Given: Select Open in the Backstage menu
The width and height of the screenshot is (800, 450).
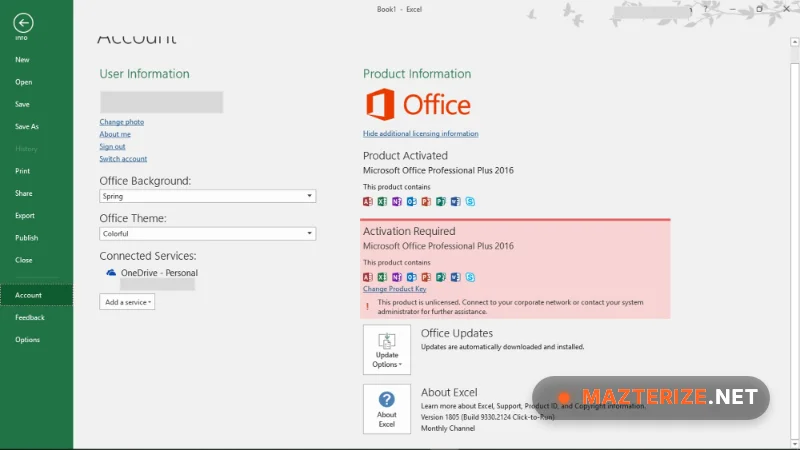Looking at the screenshot, I should pos(23,82).
